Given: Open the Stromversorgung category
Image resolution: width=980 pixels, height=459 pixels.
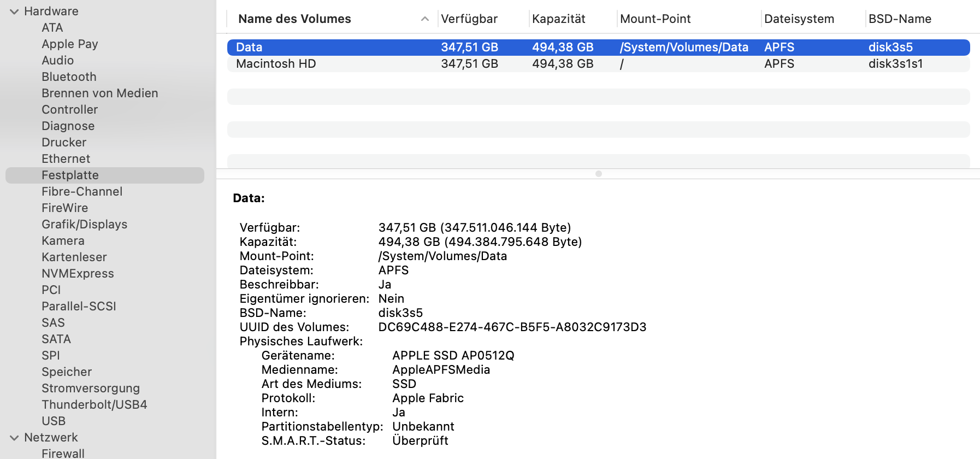Looking at the screenshot, I should [x=91, y=389].
